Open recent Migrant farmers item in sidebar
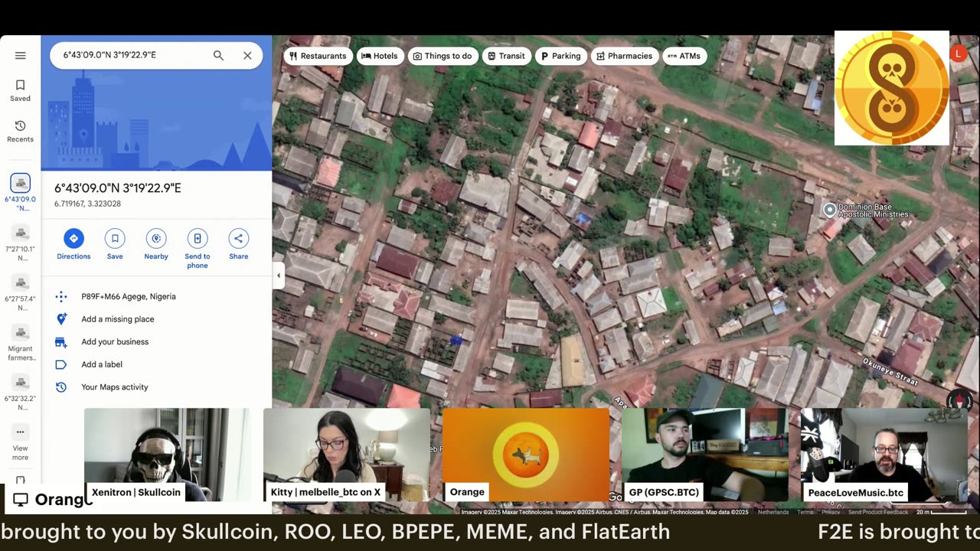The width and height of the screenshot is (980, 551). point(21,342)
